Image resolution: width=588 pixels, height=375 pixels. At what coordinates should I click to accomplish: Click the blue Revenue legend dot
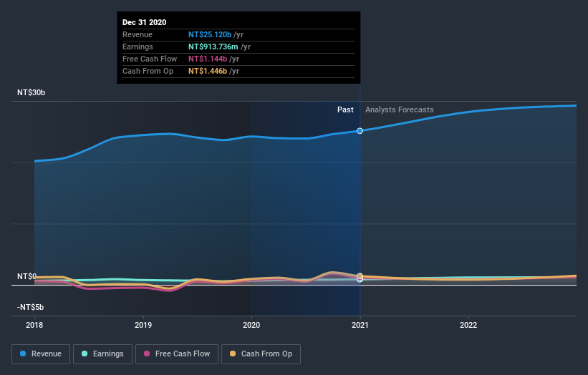23,354
